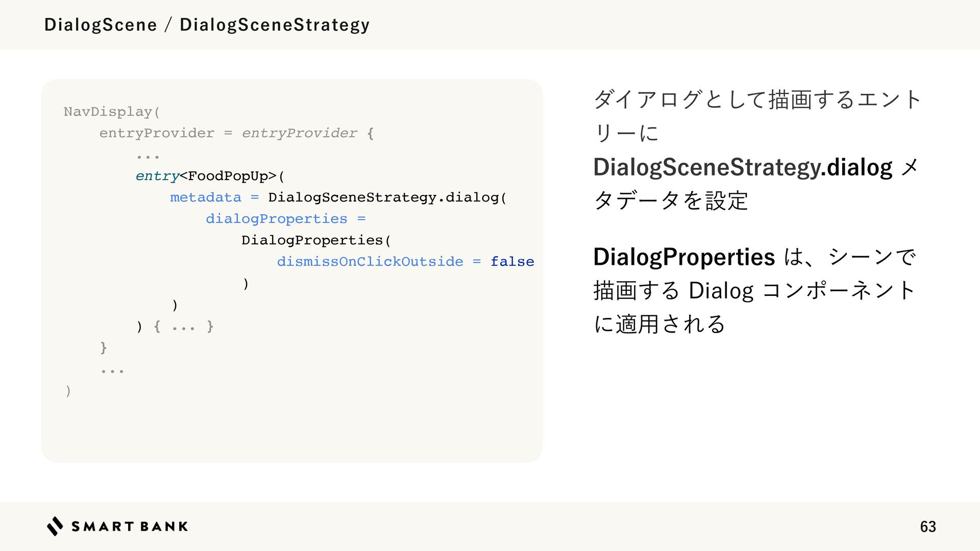This screenshot has height=551, width=980.
Task: Click dismissOnClickOutside in the code
Action: pos(370,262)
